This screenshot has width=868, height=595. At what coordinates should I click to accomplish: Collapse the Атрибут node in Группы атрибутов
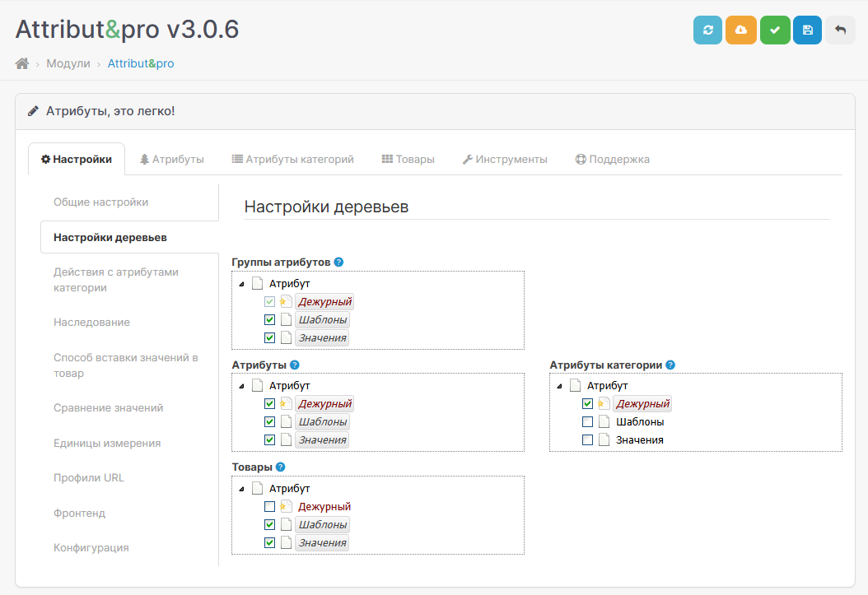[242, 284]
